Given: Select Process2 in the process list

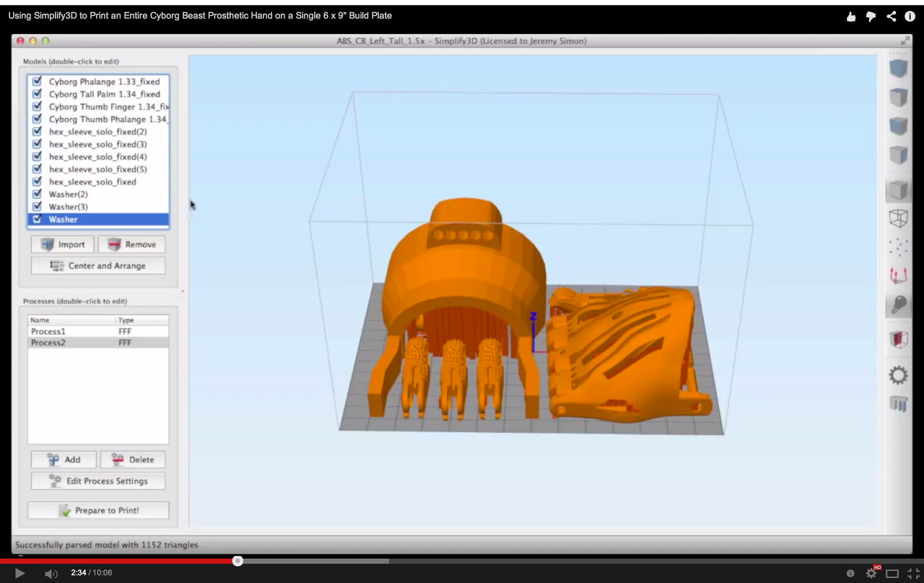Looking at the screenshot, I should pyautogui.click(x=98, y=343).
